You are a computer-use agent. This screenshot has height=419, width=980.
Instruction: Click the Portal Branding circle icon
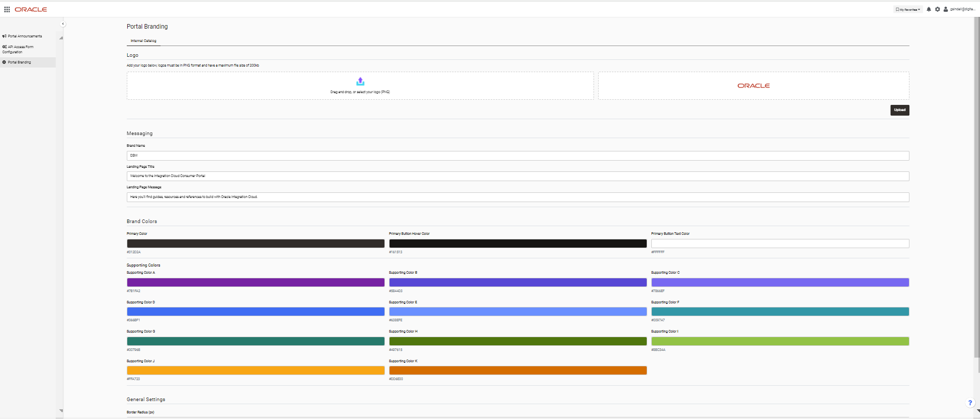tap(4, 62)
